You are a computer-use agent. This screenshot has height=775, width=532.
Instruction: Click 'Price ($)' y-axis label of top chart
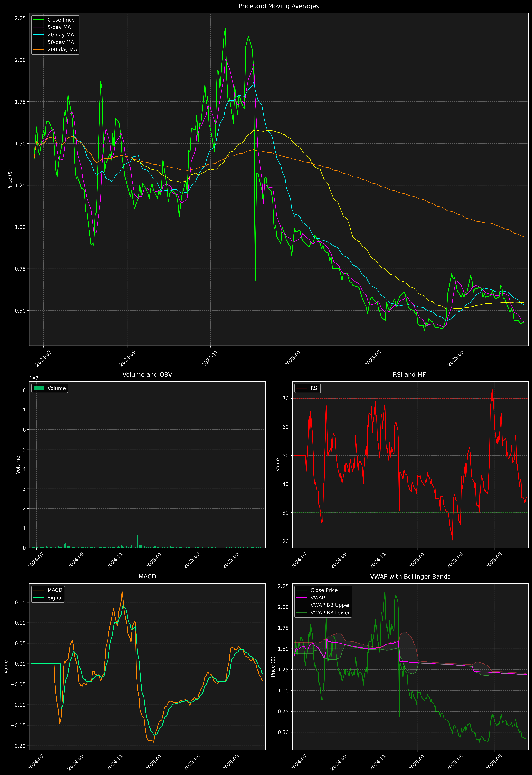10,179
